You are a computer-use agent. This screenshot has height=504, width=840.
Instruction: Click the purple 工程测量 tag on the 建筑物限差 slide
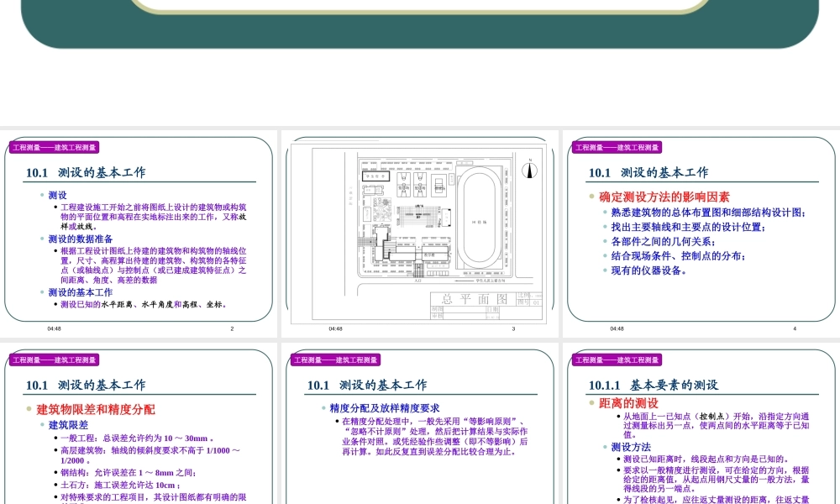point(54,360)
